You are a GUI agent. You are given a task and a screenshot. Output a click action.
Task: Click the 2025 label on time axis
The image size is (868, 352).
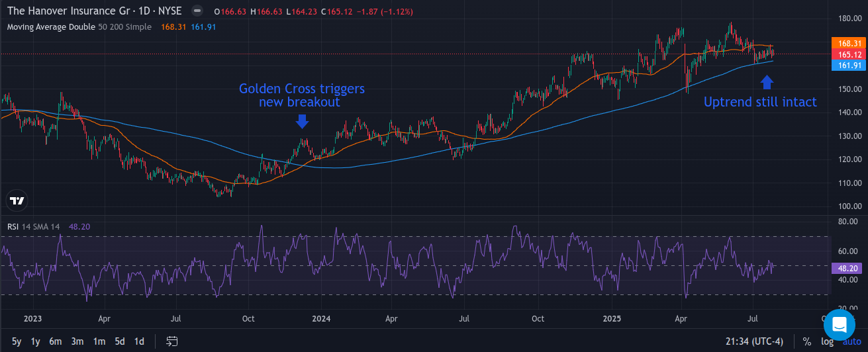tap(610, 318)
